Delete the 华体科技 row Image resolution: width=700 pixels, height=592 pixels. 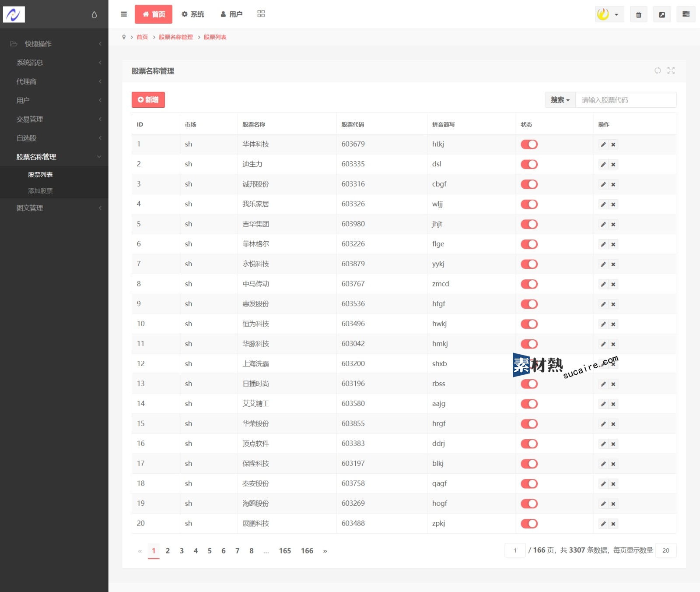coord(613,144)
